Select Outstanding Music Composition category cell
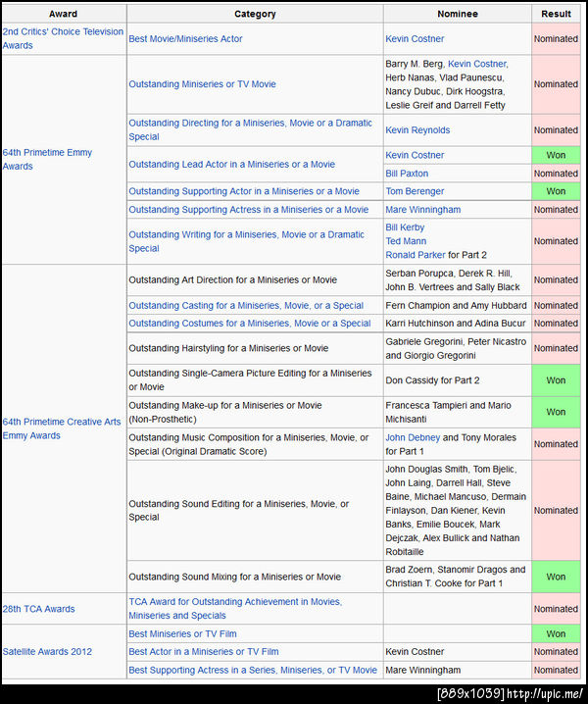Image resolution: width=588 pixels, height=704 pixels. pyautogui.click(x=255, y=444)
